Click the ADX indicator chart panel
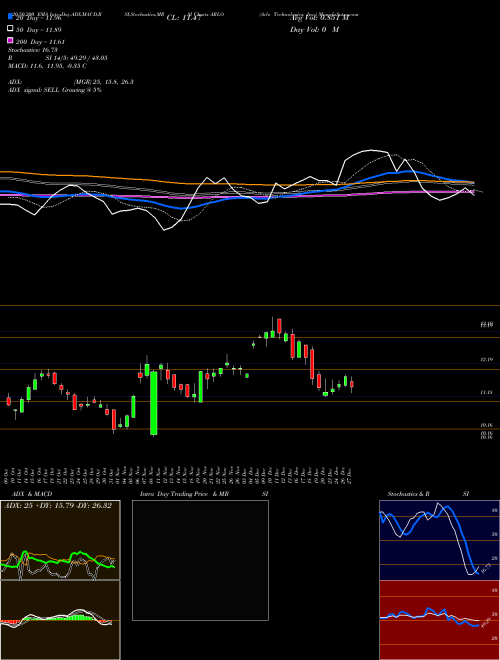 pos(60,540)
